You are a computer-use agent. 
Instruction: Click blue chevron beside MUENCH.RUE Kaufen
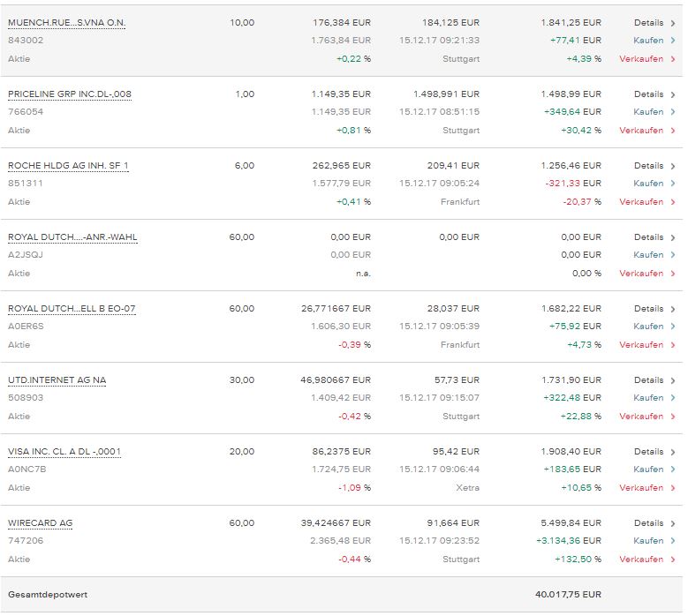coord(673,41)
